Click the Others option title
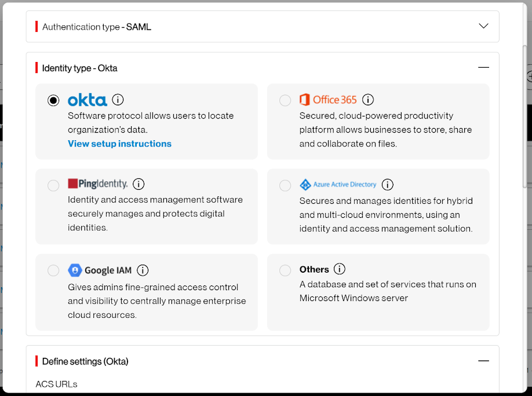 point(314,270)
